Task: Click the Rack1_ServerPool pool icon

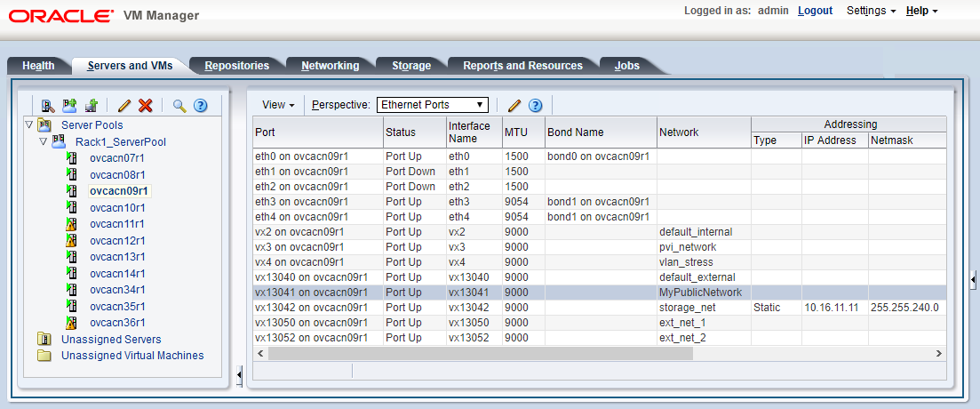Action: coord(58,141)
